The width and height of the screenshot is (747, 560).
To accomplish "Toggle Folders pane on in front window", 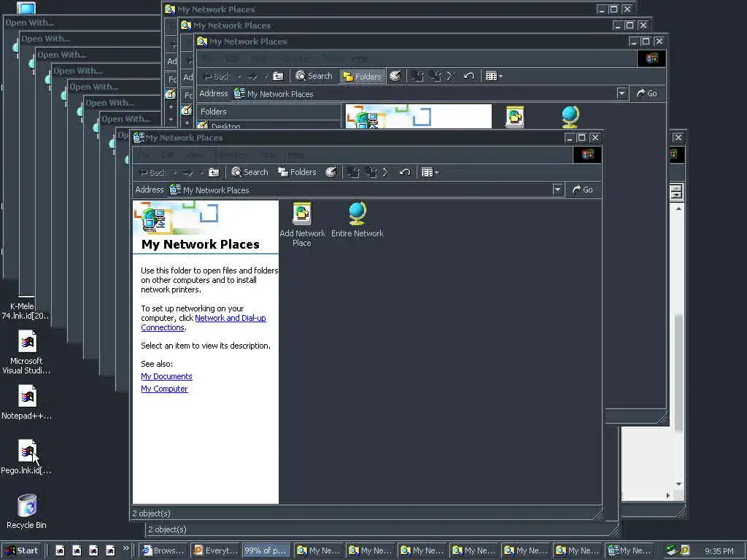I will 298,172.
